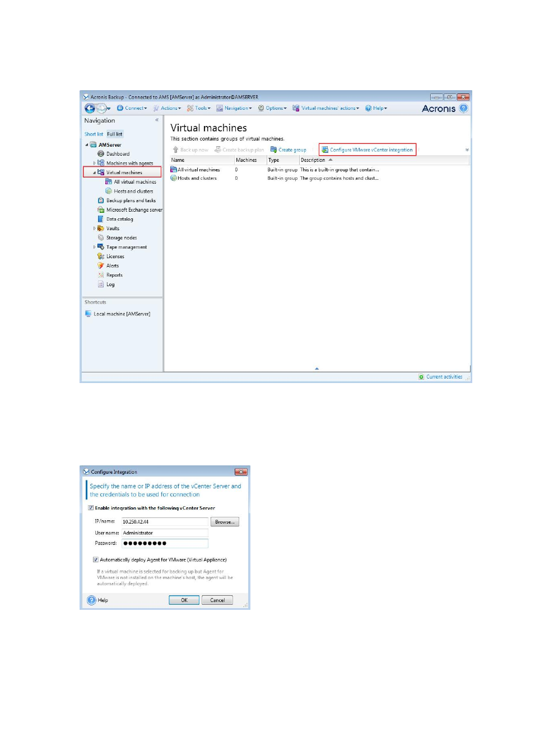Click the IP/name input field
This screenshot has width=535, height=756.
(x=165, y=521)
